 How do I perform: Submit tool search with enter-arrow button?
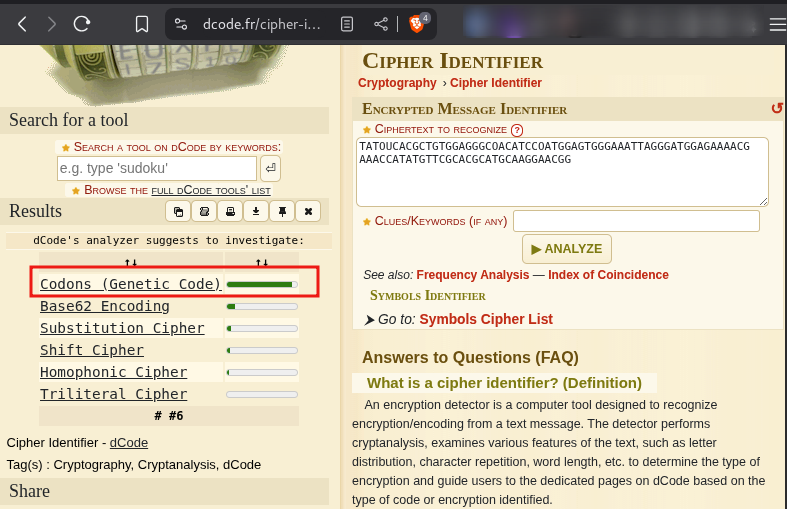271,168
